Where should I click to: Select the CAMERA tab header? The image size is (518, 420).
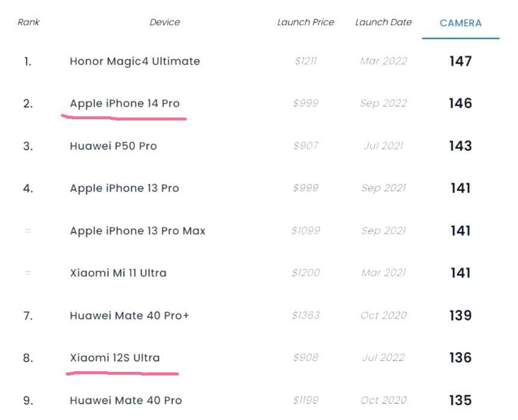461,23
